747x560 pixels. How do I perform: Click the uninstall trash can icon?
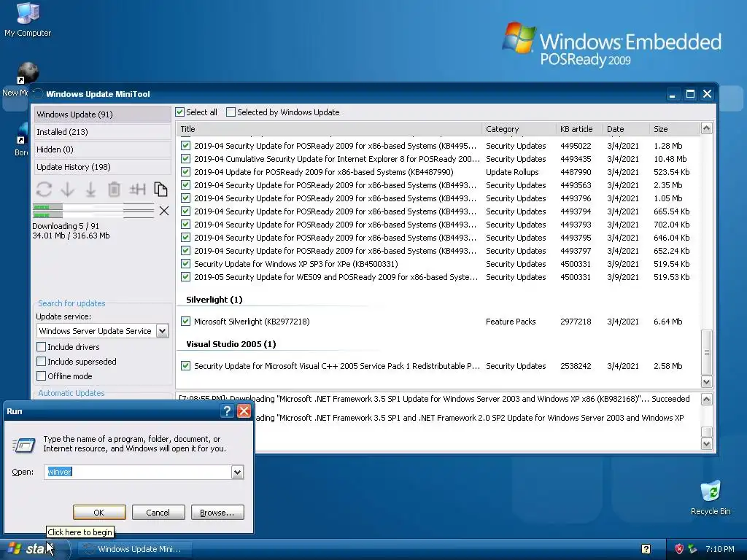pyautogui.click(x=114, y=190)
